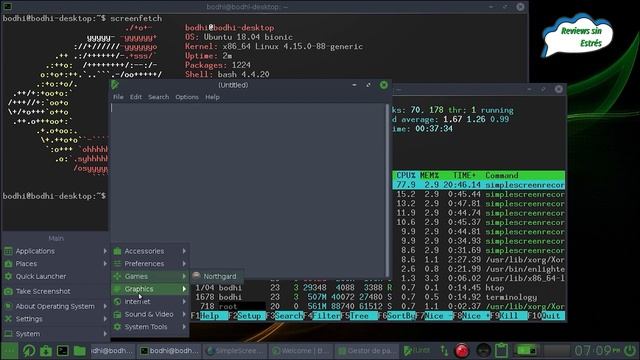
Task: Click F2 Setup in htop footer
Action: pyautogui.click(x=247, y=316)
